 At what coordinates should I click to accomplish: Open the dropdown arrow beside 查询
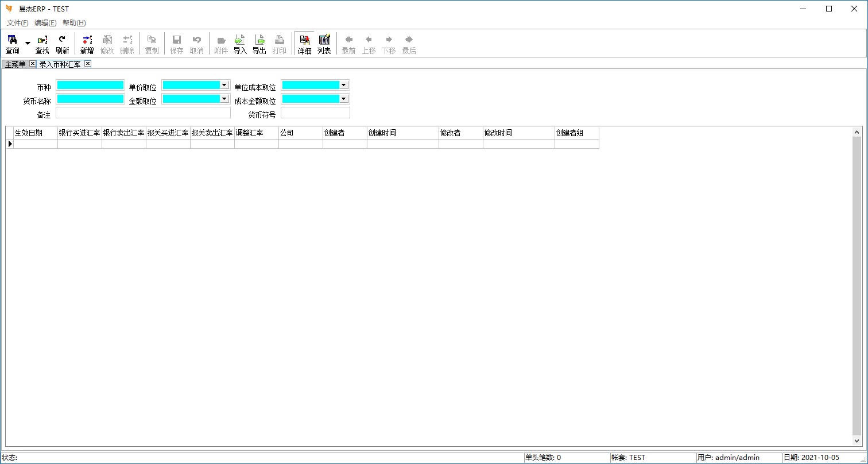(28, 44)
